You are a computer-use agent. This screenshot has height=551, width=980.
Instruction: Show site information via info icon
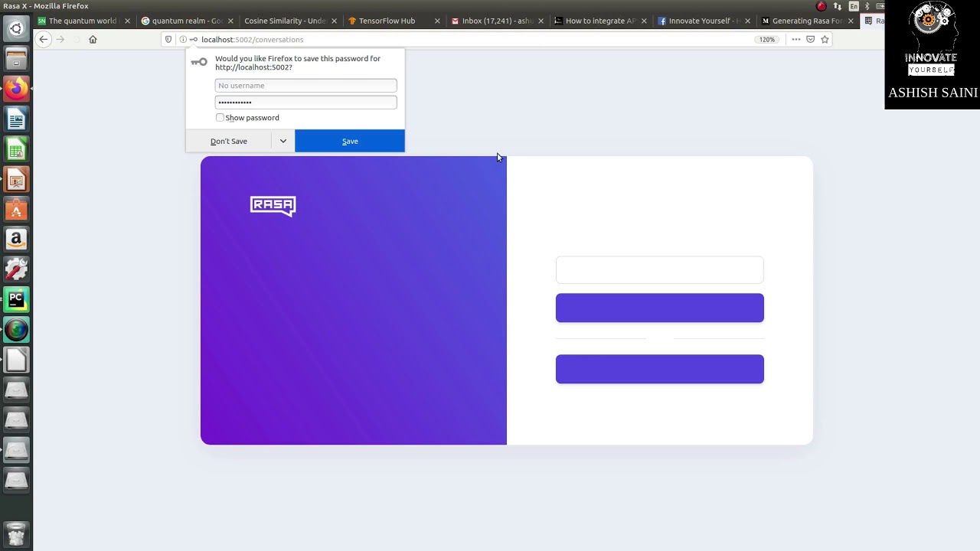coord(183,39)
